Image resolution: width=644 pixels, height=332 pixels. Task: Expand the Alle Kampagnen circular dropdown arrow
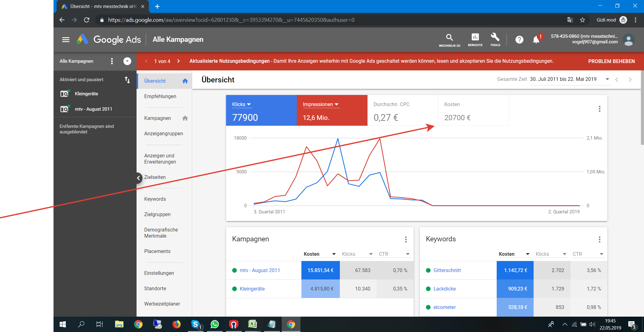click(x=127, y=61)
